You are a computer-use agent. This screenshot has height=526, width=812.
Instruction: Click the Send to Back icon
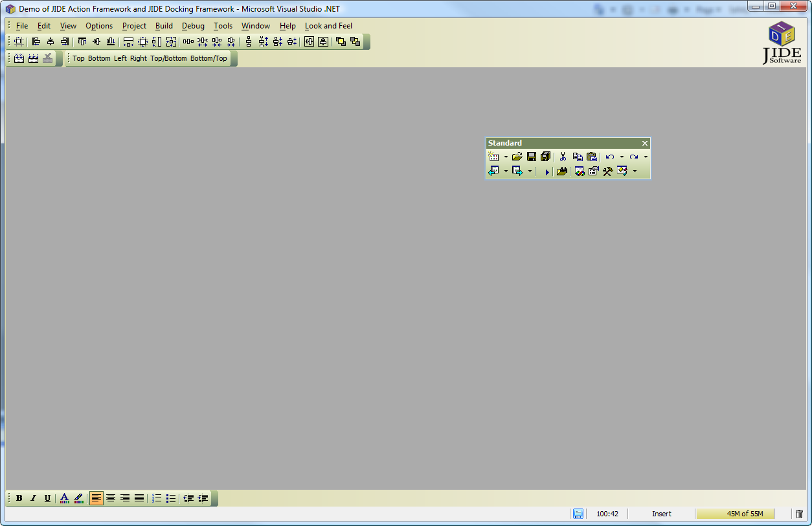point(355,41)
